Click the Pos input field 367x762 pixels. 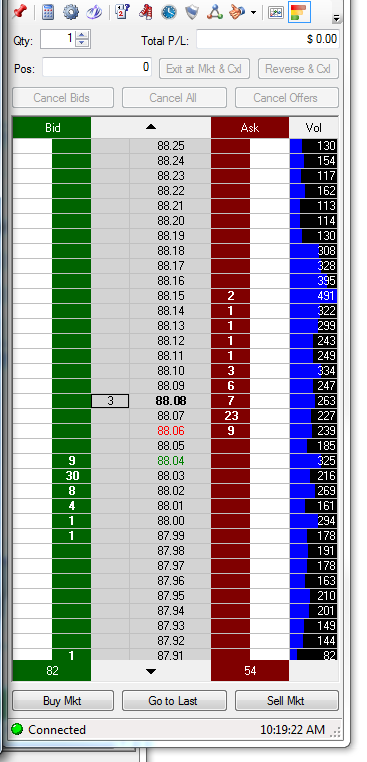97,68
